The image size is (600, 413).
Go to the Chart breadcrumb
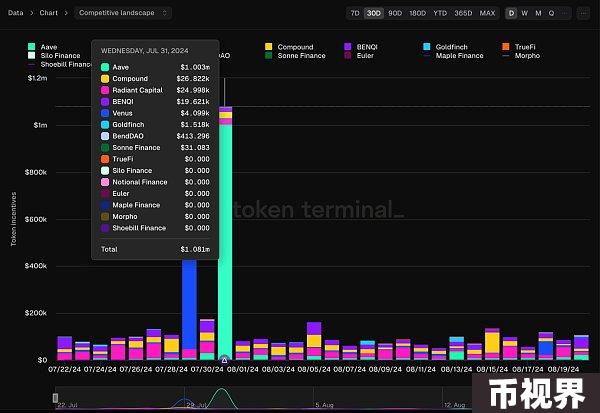click(x=49, y=13)
